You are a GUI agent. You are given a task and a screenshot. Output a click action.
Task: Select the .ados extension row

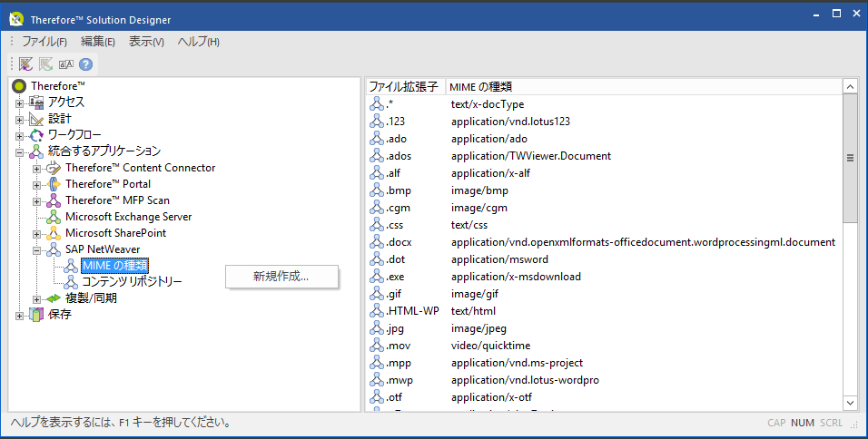(x=399, y=156)
